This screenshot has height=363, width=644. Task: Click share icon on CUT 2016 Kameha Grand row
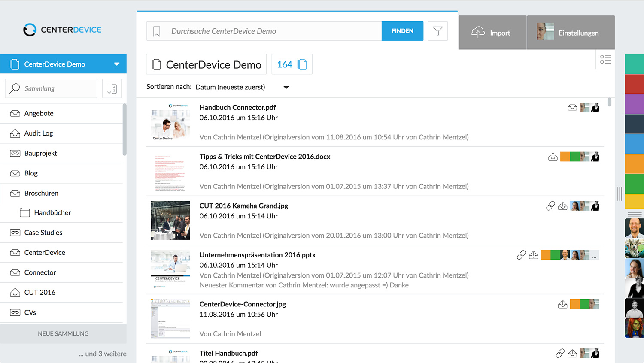(563, 206)
